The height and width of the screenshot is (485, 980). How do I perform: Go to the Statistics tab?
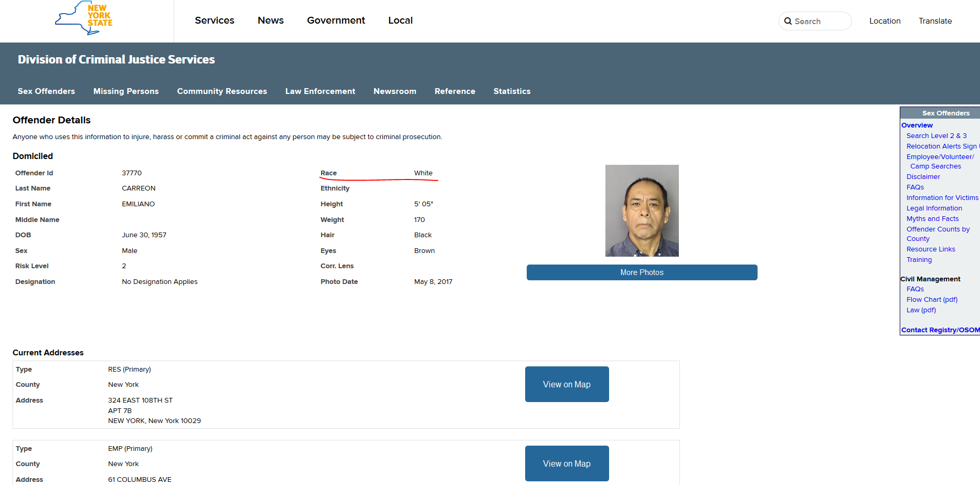pyautogui.click(x=512, y=91)
